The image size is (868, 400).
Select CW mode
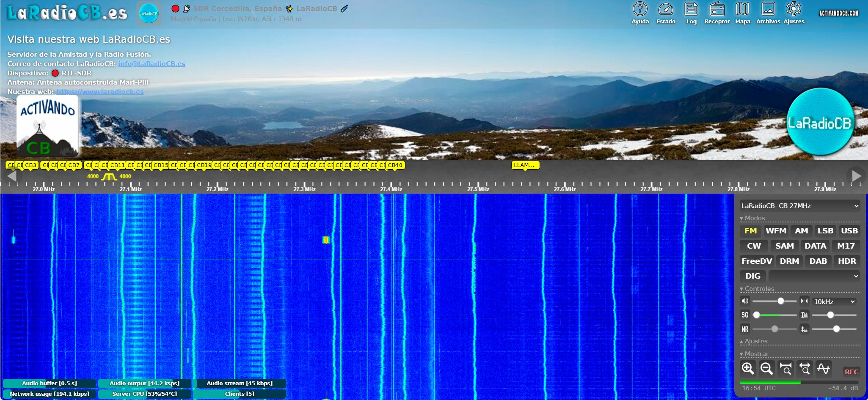click(754, 246)
